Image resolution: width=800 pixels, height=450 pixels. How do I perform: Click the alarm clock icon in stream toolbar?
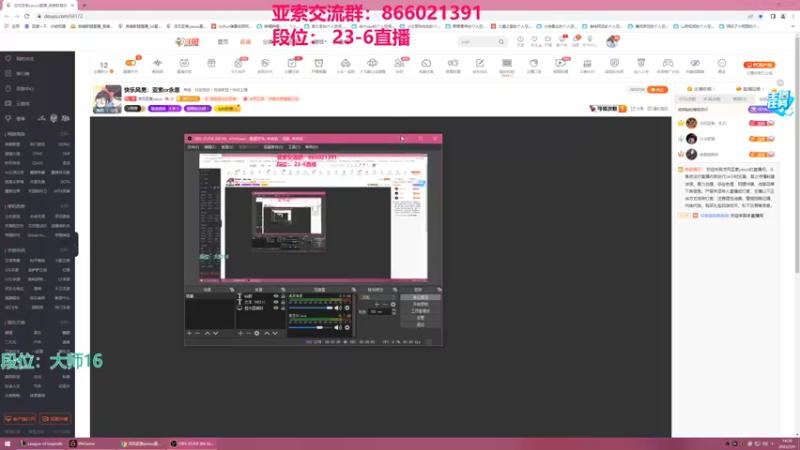318,63
